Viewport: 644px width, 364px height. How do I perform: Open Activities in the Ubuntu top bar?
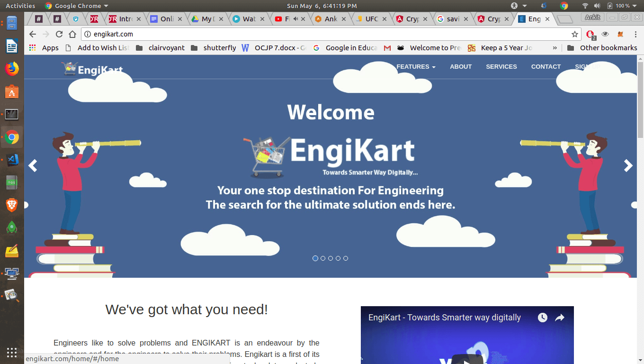pos(20,6)
